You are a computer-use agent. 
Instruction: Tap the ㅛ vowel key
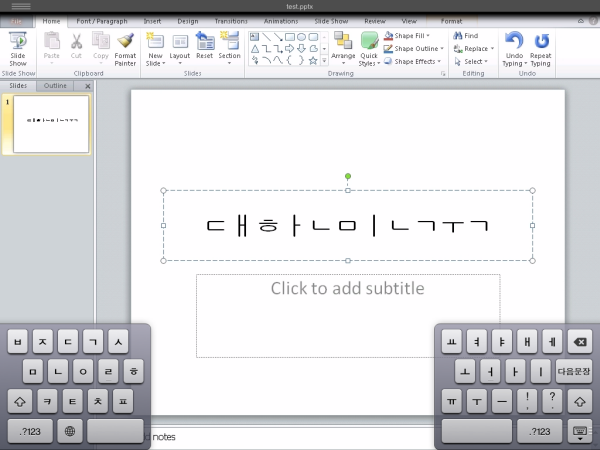coord(452,342)
